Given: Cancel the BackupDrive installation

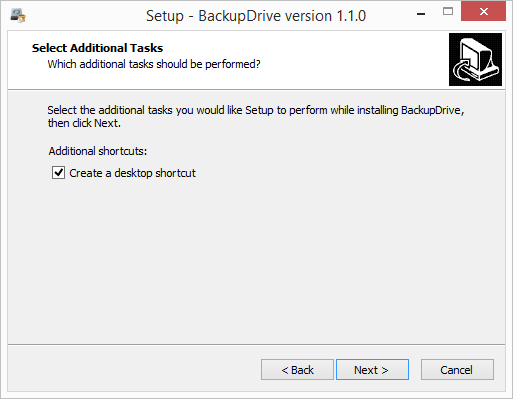Looking at the screenshot, I should pyautogui.click(x=457, y=370).
